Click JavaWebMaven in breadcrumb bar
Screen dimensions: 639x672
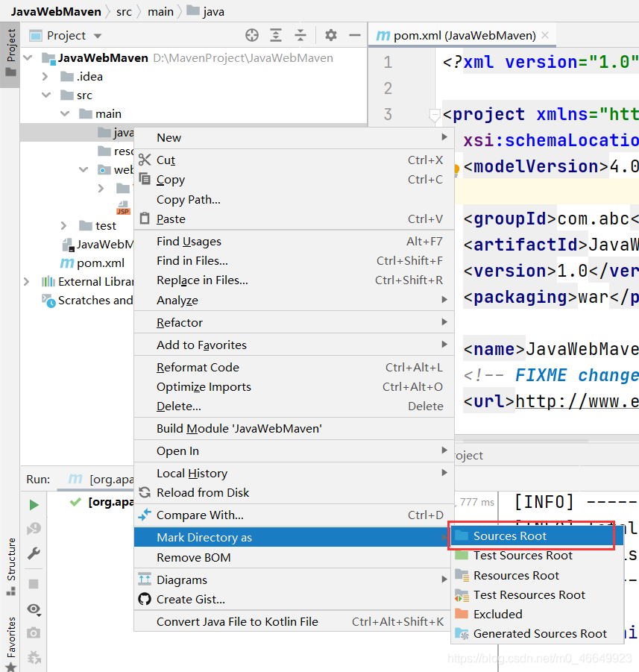point(56,12)
